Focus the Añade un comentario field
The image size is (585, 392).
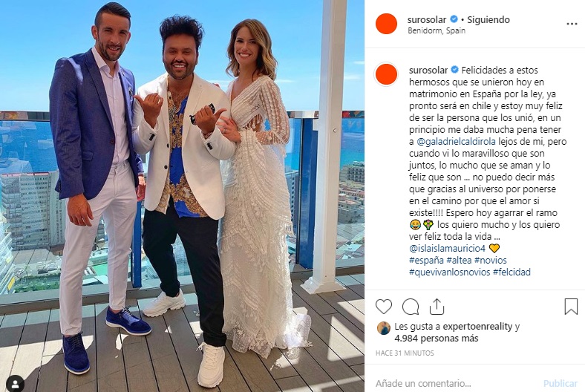[455, 383]
